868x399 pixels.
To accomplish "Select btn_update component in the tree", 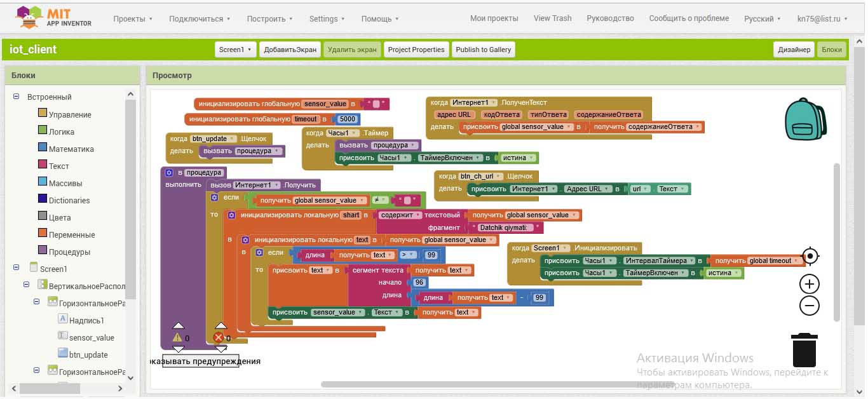I will 88,355.
